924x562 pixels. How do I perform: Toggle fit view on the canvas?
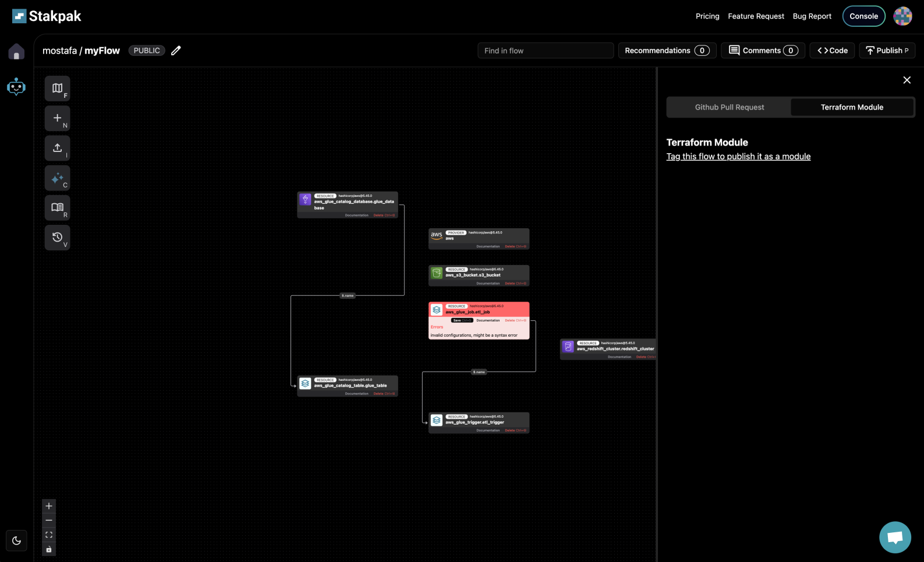49,535
